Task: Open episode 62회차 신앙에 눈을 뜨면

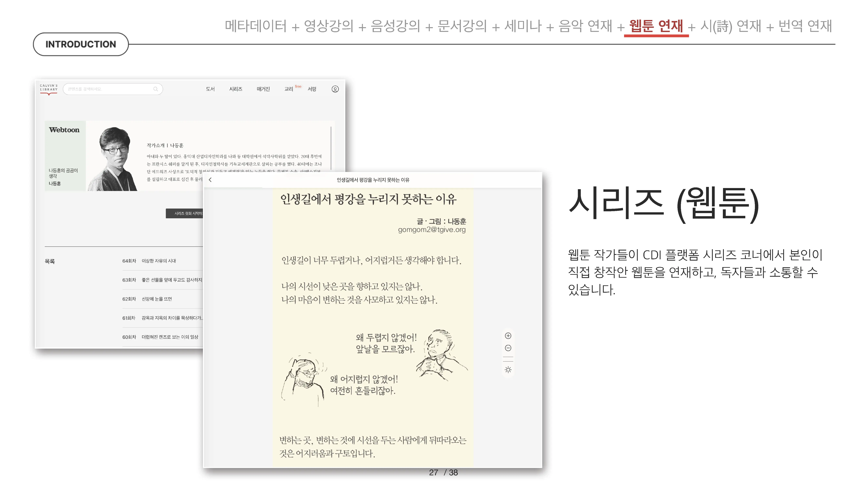Action: point(162,299)
